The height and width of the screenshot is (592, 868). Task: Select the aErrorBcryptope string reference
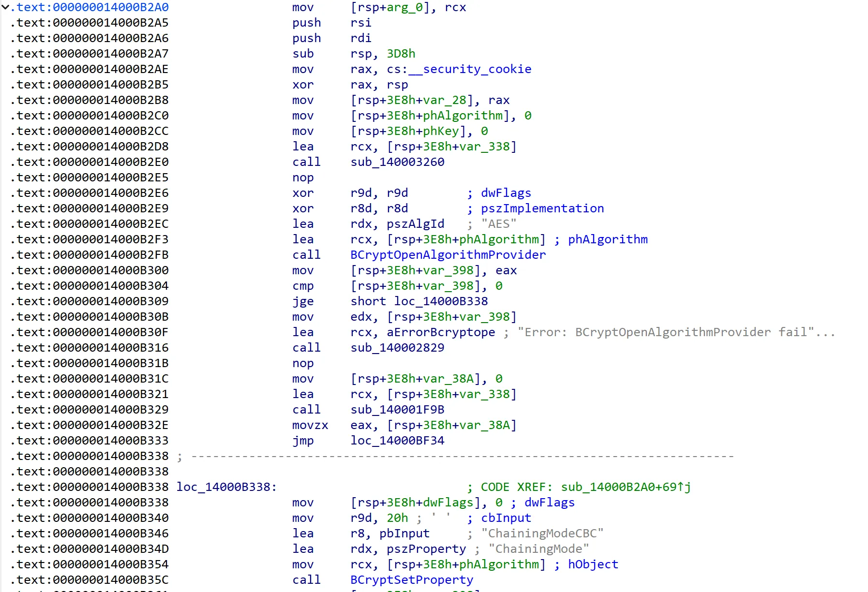pyautogui.click(x=440, y=332)
